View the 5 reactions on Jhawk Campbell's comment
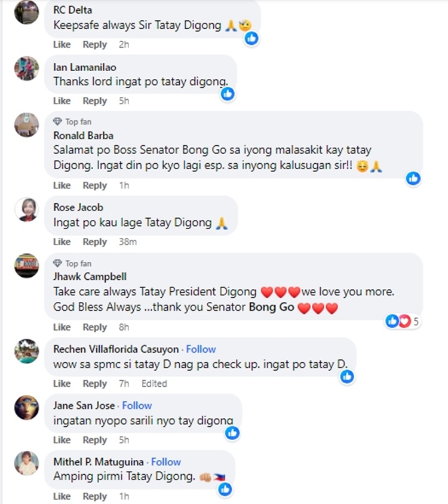Image resolution: width=448 pixels, height=504 pixels. coord(403,322)
